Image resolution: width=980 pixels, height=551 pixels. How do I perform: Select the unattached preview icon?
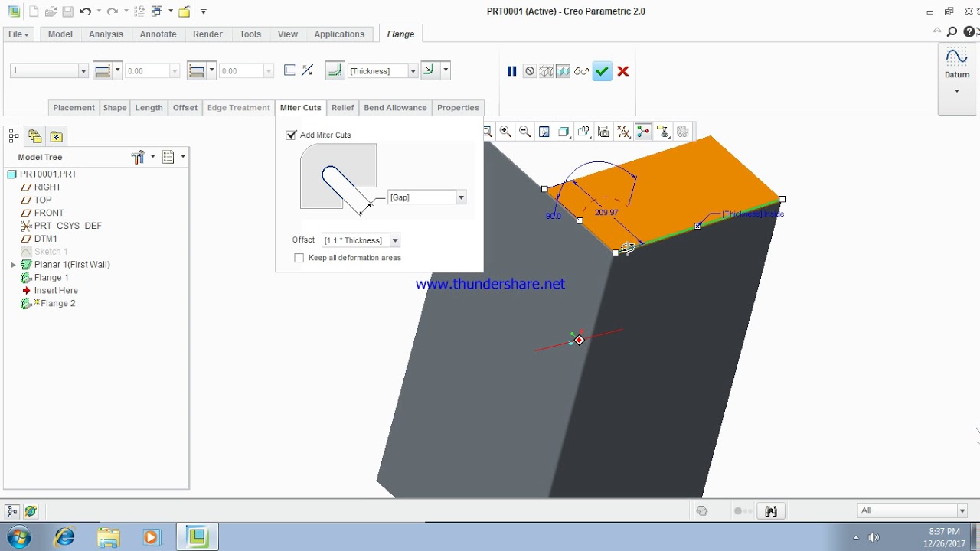tap(546, 71)
